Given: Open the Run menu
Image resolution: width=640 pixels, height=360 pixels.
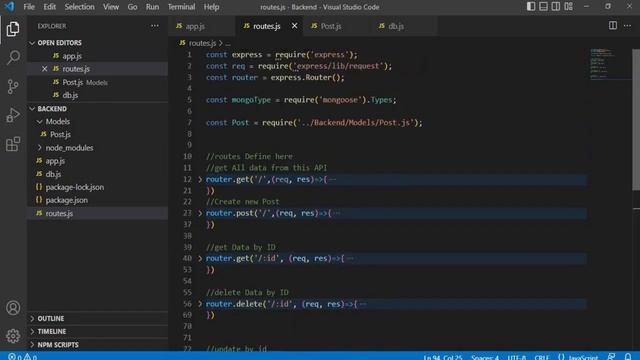Looking at the screenshot, I should [152, 7].
